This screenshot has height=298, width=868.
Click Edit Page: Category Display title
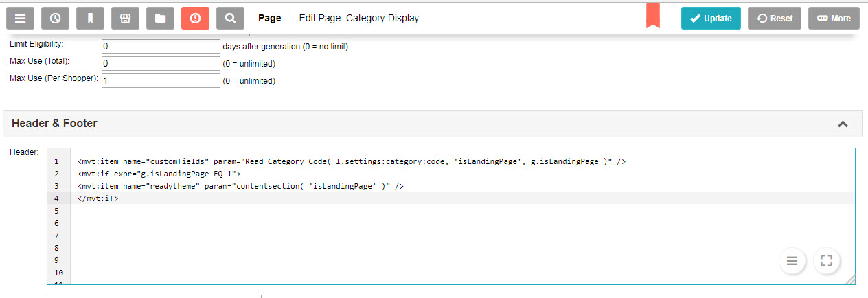tap(358, 19)
